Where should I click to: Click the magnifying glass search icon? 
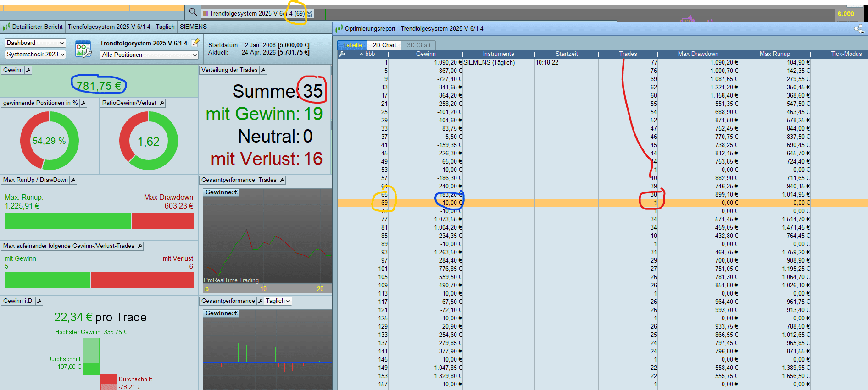(x=193, y=12)
